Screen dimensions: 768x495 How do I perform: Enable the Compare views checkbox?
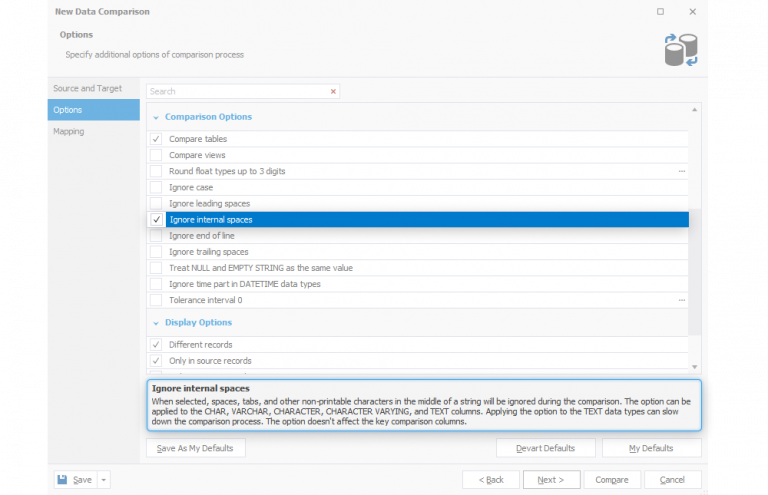[x=156, y=155]
